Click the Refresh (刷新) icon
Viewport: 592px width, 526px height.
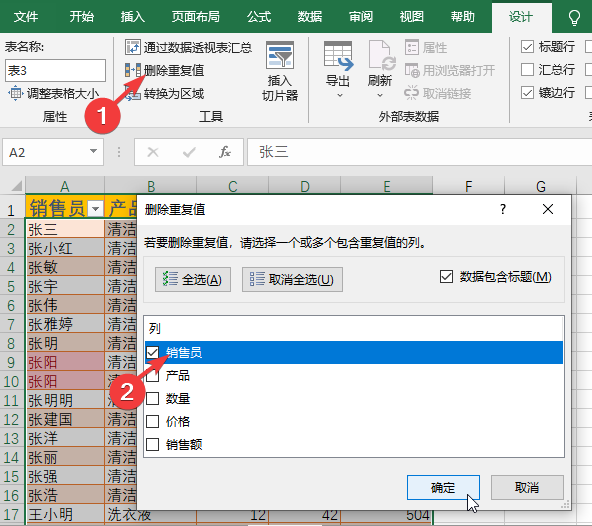pos(381,56)
